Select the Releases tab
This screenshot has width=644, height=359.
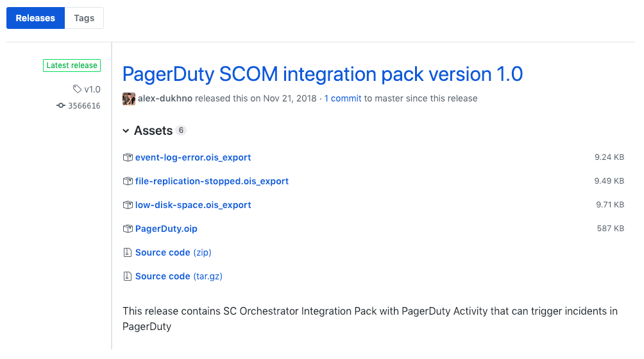pos(35,18)
